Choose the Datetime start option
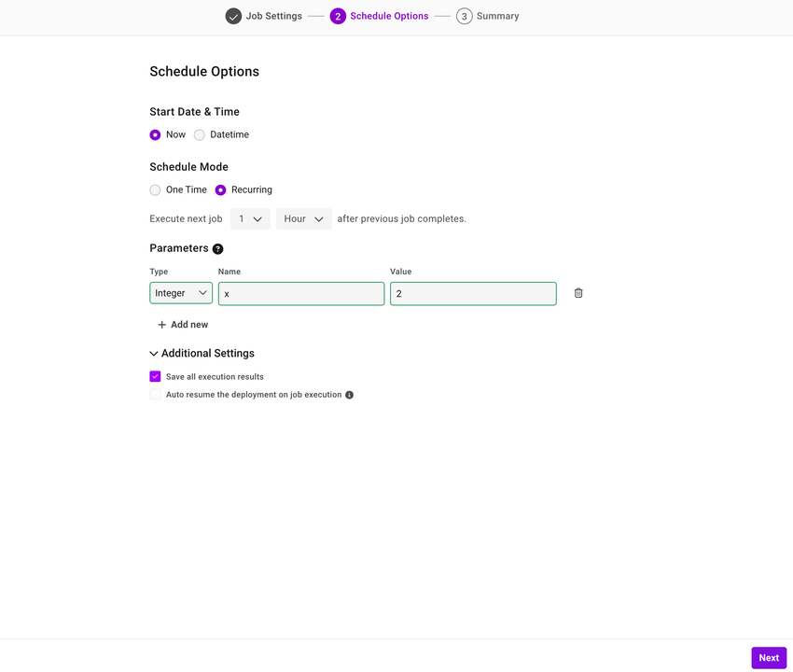Viewport: 793px width, 672px height. point(200,134)
